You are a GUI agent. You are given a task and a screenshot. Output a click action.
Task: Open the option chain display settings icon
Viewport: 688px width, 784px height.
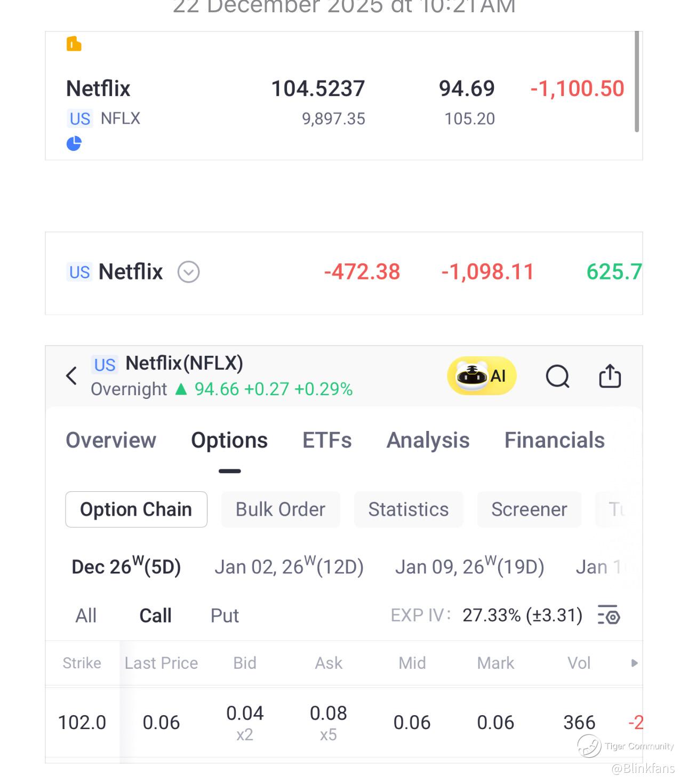(609, 615)
